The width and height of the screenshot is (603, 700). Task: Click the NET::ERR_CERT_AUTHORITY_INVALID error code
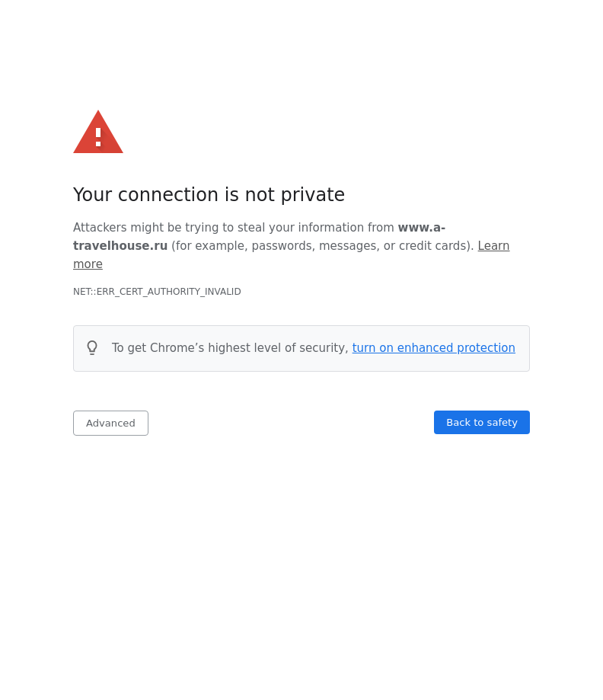(157, 292)
